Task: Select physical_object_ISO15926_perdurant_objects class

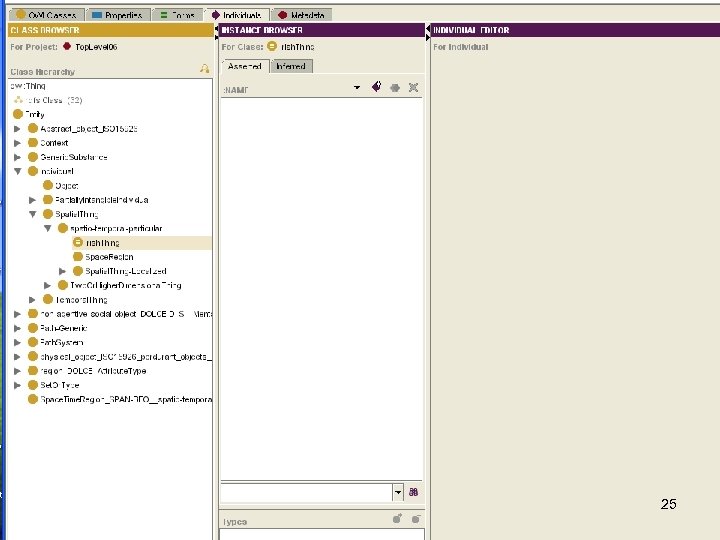Action: click(126, 356)
